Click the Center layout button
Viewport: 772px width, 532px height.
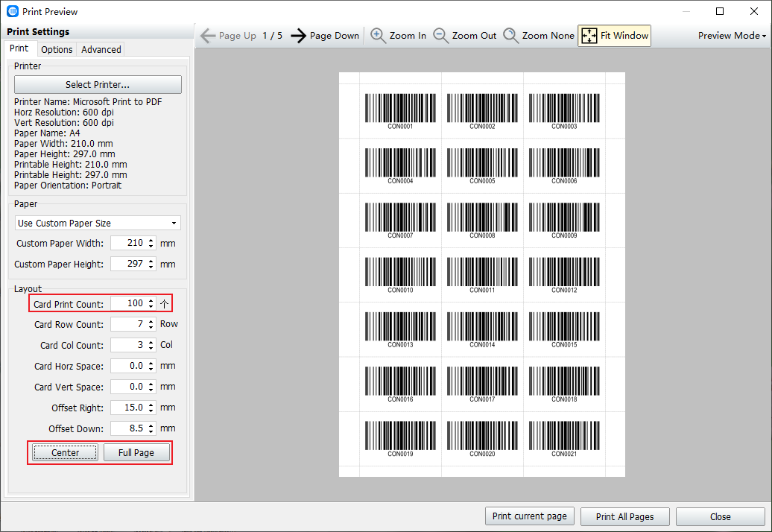65,453
